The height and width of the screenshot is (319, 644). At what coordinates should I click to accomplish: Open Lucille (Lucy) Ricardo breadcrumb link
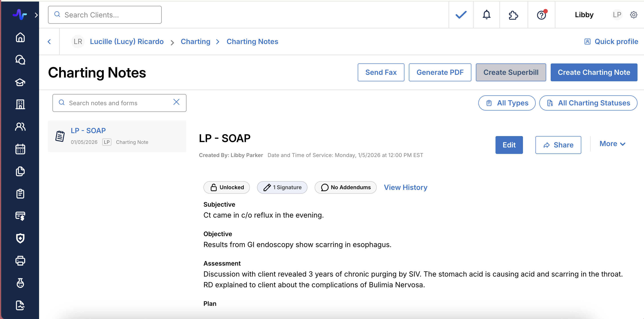click(126, 42)
